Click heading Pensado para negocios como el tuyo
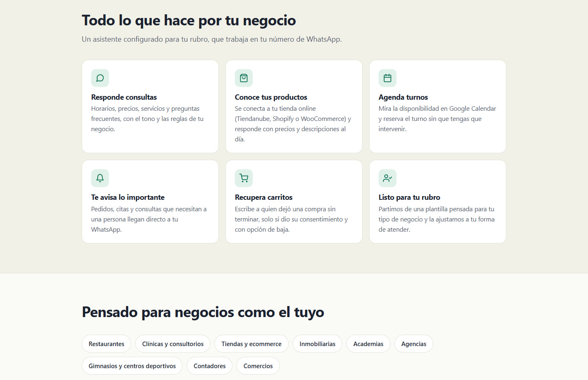This screenshot has width=588, height=380. 203,312
